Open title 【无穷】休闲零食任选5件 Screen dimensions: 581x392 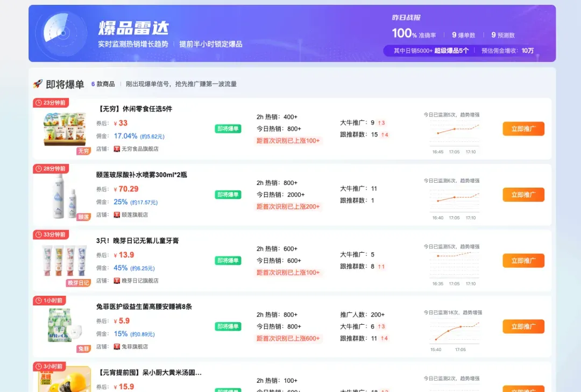click(134, 109)
